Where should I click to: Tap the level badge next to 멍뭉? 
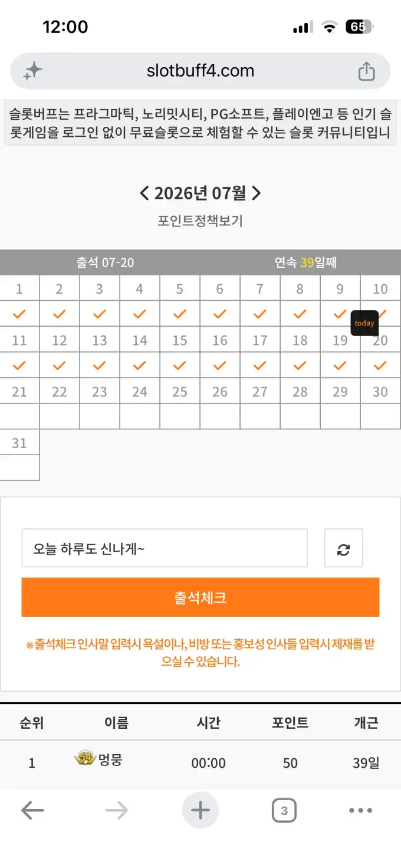click(85, 758)
